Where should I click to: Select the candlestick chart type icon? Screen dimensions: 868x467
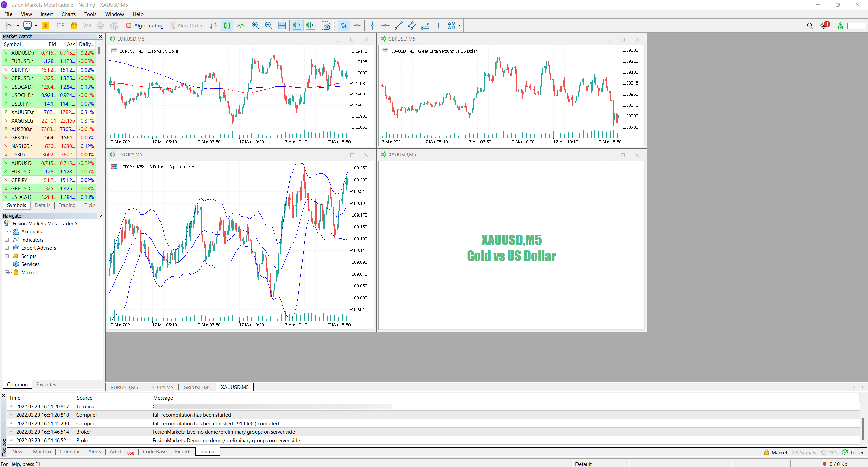click(x=228, y=25)
